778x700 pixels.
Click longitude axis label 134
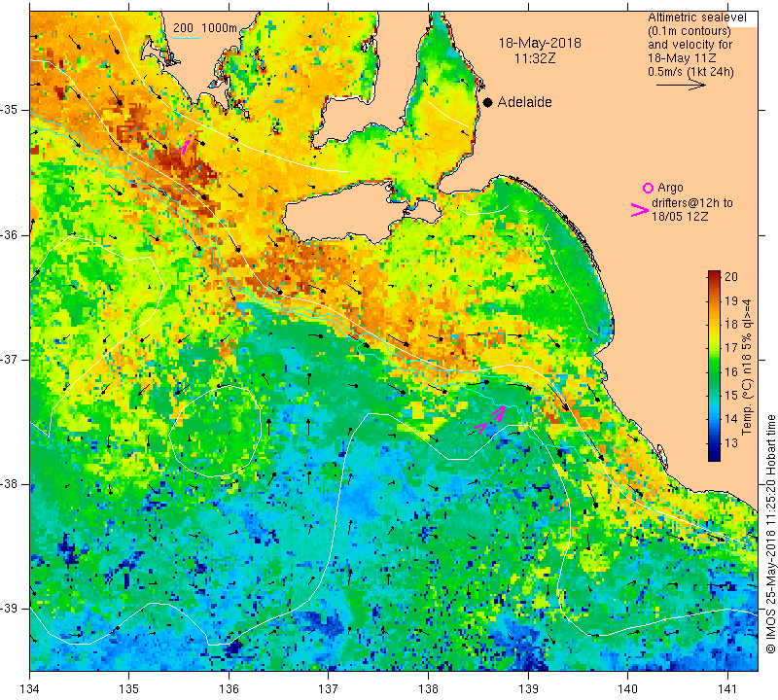30,689
